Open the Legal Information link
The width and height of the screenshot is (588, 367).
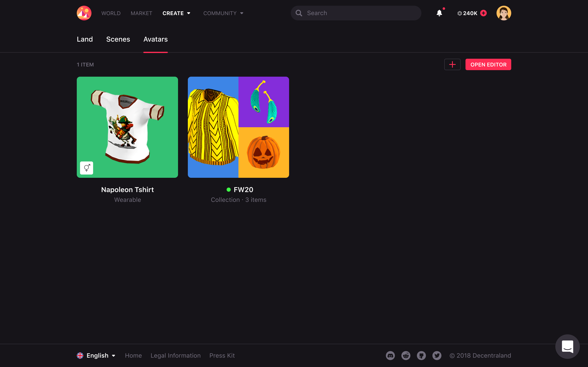[175, 355]
